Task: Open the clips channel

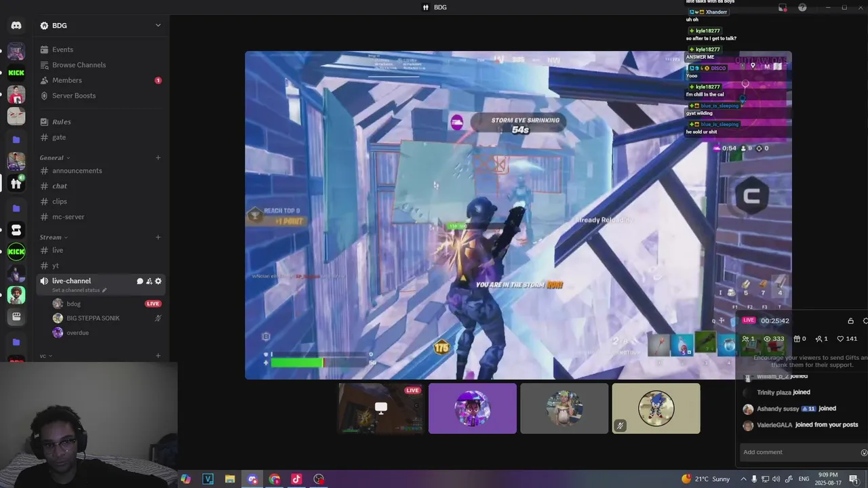Action: pos(101,201)
